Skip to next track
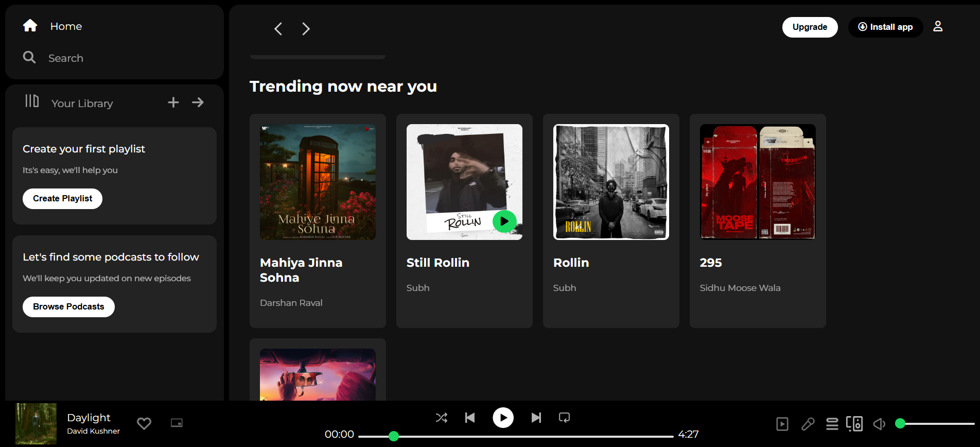 [x=536, y=418]
